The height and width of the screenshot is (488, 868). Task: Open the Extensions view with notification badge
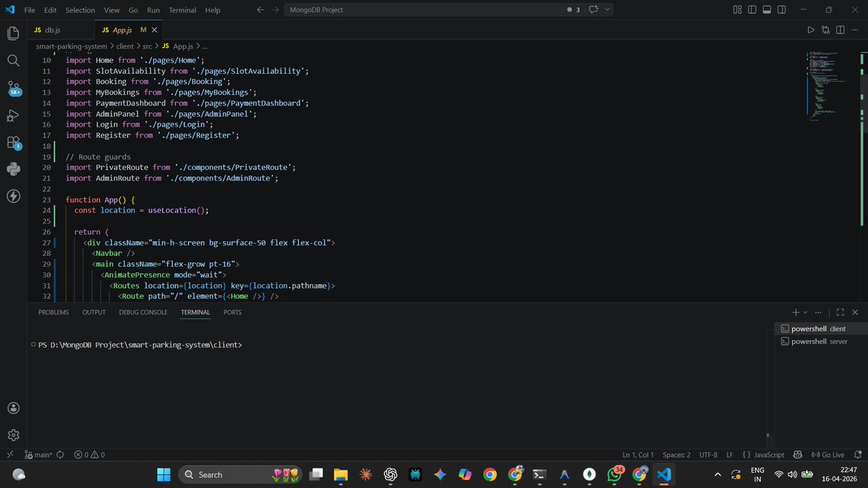(12, 142)
